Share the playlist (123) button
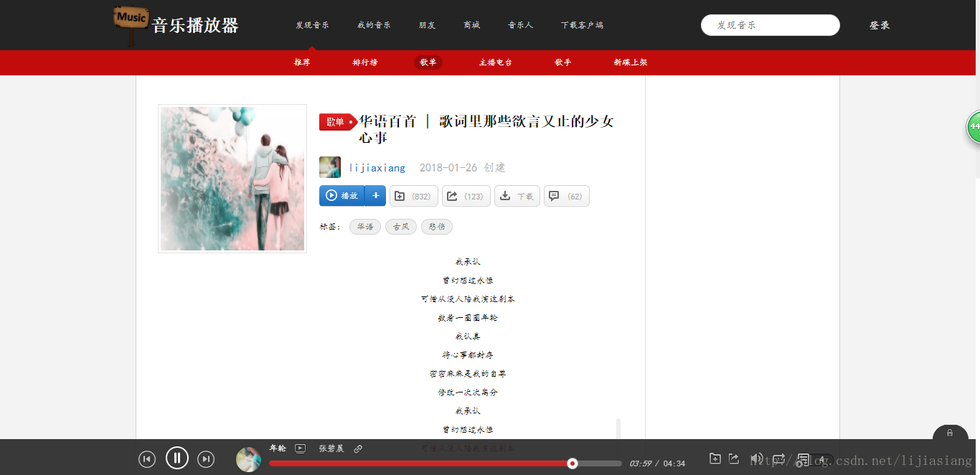The width and height of the screenshot is (980, 475). tap(466, 196)
